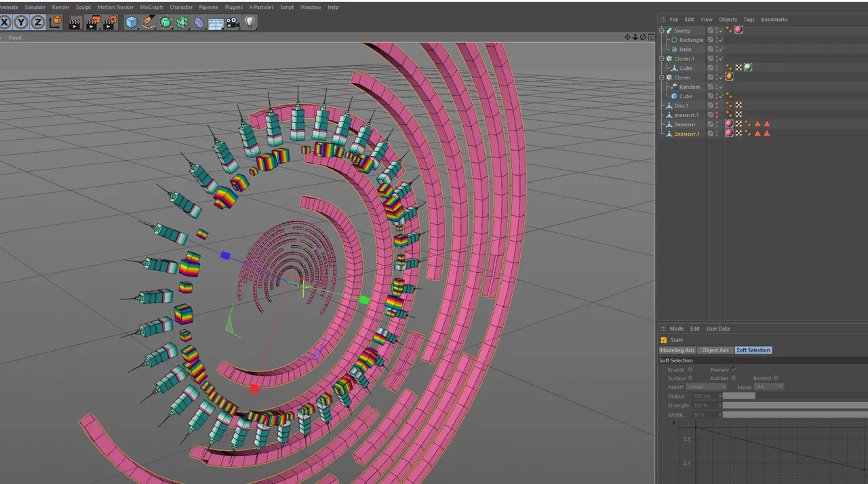Viewport: 868px width, 484px height.
Task: Click checkerboard UVW tag on Disc.1
Action: click(738, 105)
